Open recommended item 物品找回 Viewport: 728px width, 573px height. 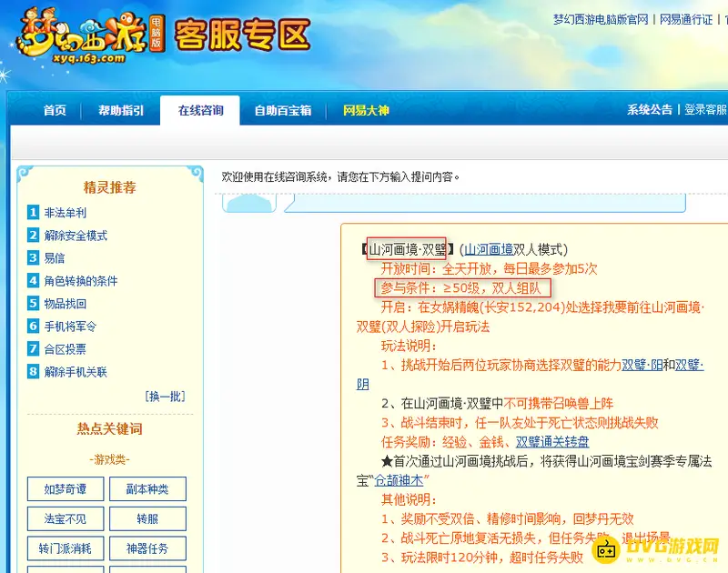coord(66,304)
